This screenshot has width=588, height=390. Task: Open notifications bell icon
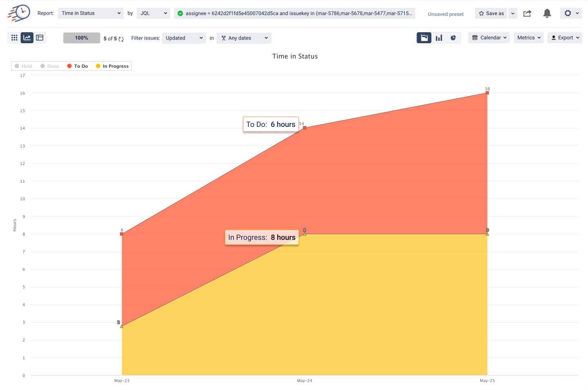click(x=547, y=13)
